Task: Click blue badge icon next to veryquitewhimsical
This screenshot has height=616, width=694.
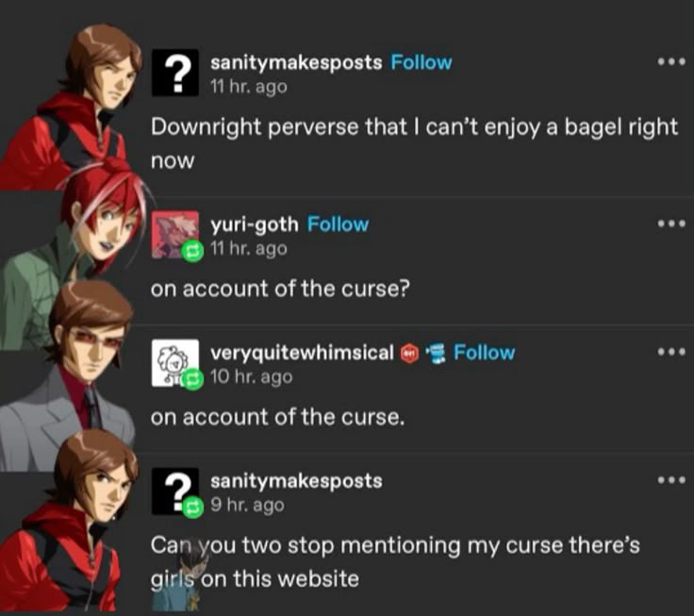Action: pos(435,354)
